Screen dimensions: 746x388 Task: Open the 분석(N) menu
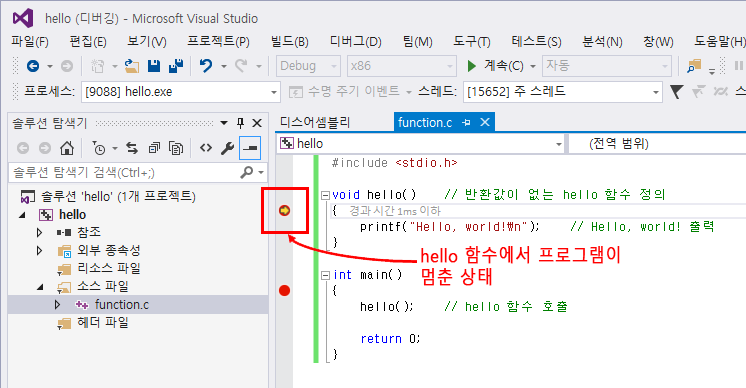(602, 42)
